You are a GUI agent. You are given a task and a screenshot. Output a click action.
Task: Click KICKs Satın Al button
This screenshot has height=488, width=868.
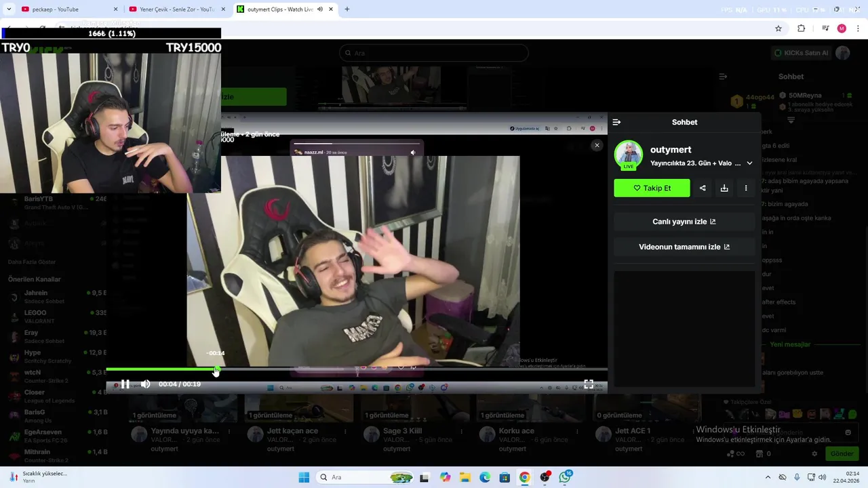801,53
